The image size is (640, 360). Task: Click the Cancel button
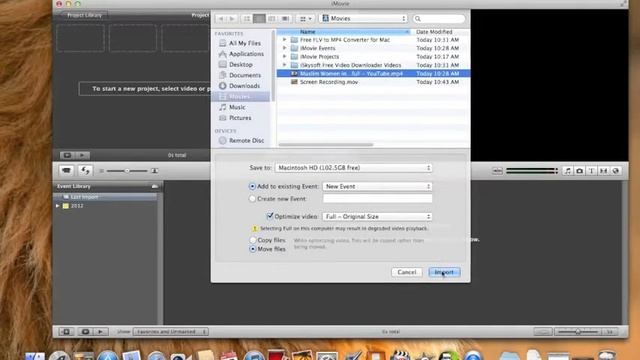(407, 272)
